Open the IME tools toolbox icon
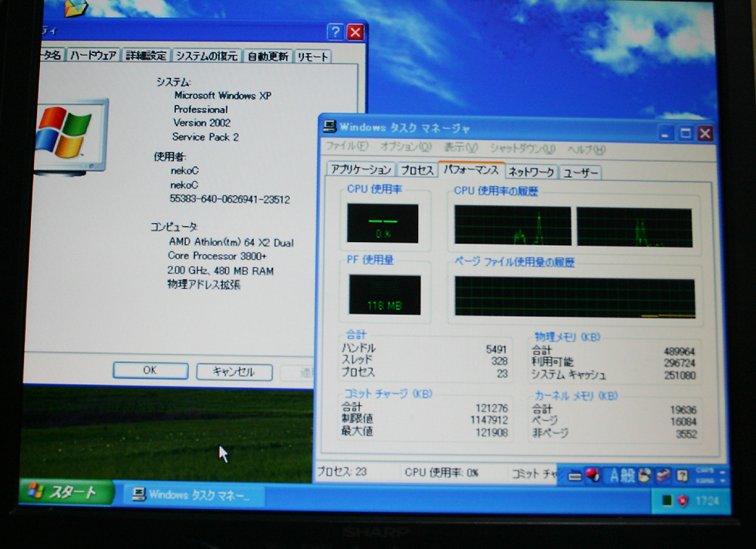Screen dimensions: 756x549 [x=663, y=476]
